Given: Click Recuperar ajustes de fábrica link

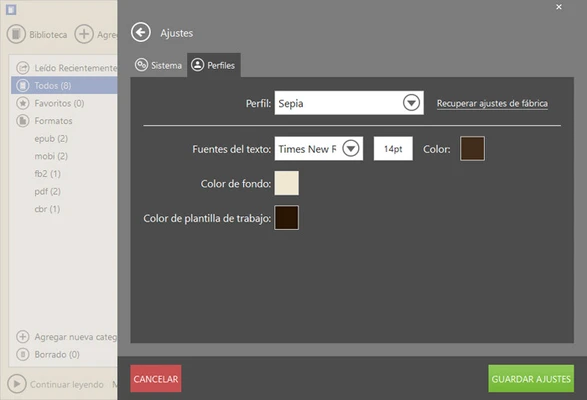Looking at the screenshot, I should [492, 103].
